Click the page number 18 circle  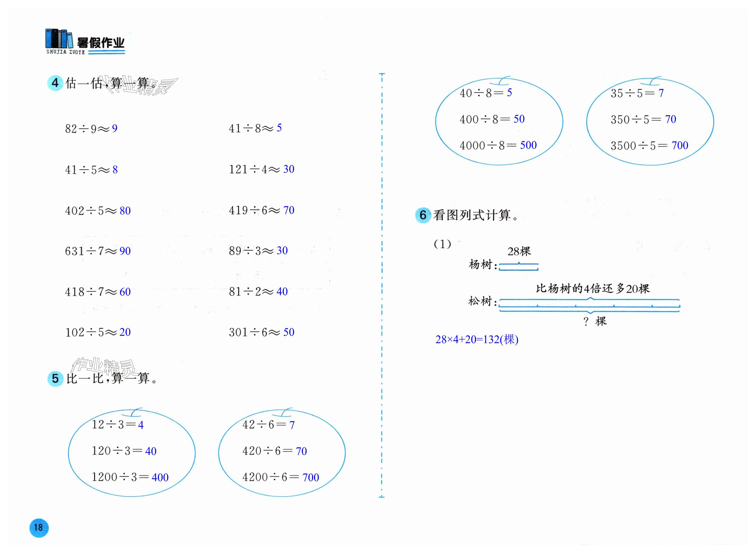(39, 528)
